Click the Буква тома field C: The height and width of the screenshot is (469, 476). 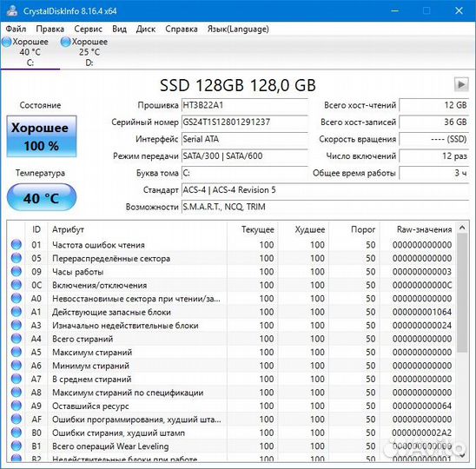point(244,174)
